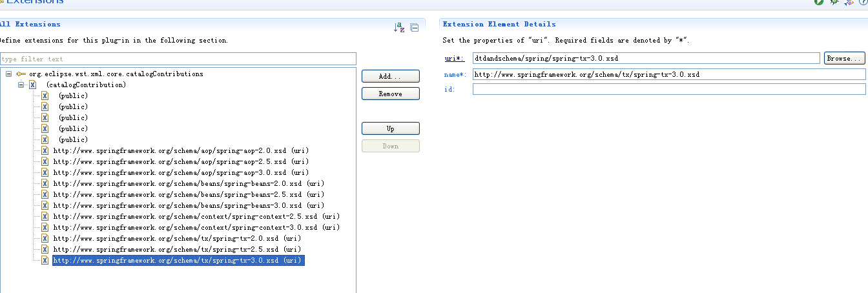Click X icon of (catalogContribution) node
The image size is (868, 293).
pos(32,85)
